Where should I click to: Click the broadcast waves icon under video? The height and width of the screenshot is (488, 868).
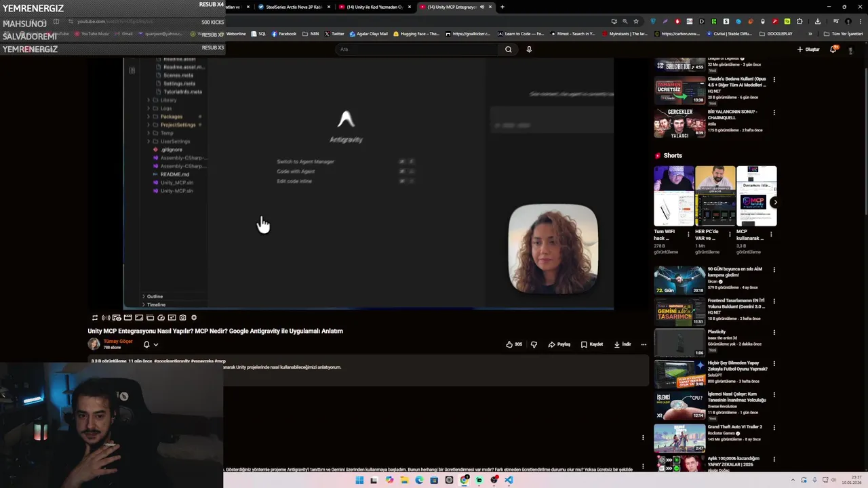pyautogui.click(x=106, y=317)
